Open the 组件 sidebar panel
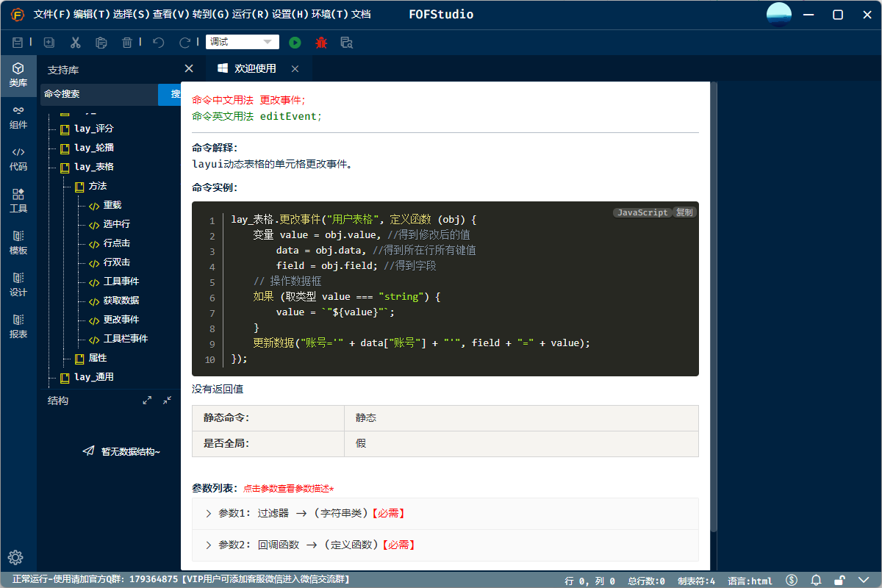The height and width of the screenshot is (588, 882). 18,117
